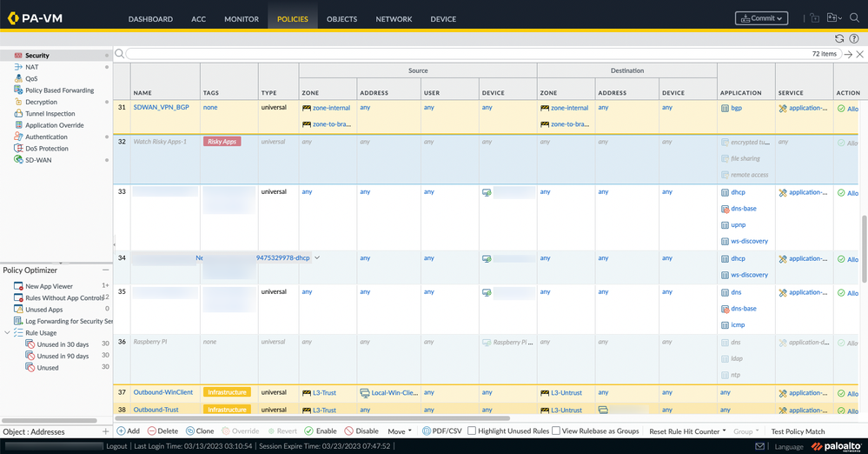868x454 pixels.
Task: Open the SD-WAN policy section
Action: [40, 160]
